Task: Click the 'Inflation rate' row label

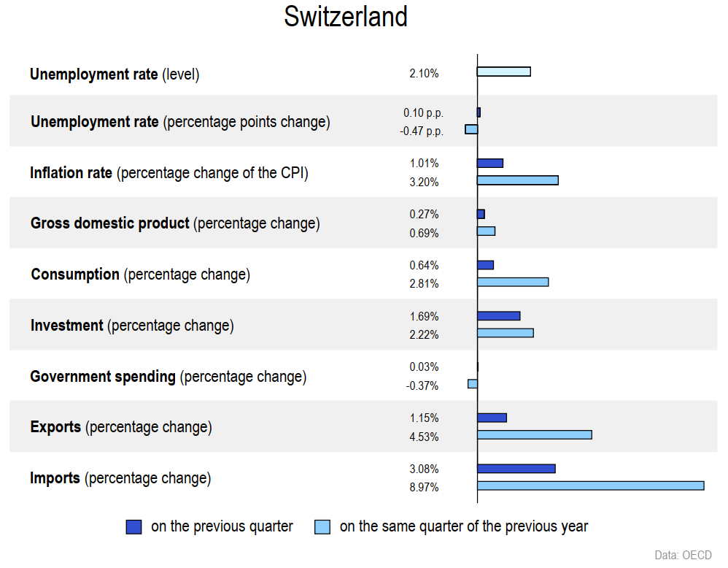Action: pos(169,173)
